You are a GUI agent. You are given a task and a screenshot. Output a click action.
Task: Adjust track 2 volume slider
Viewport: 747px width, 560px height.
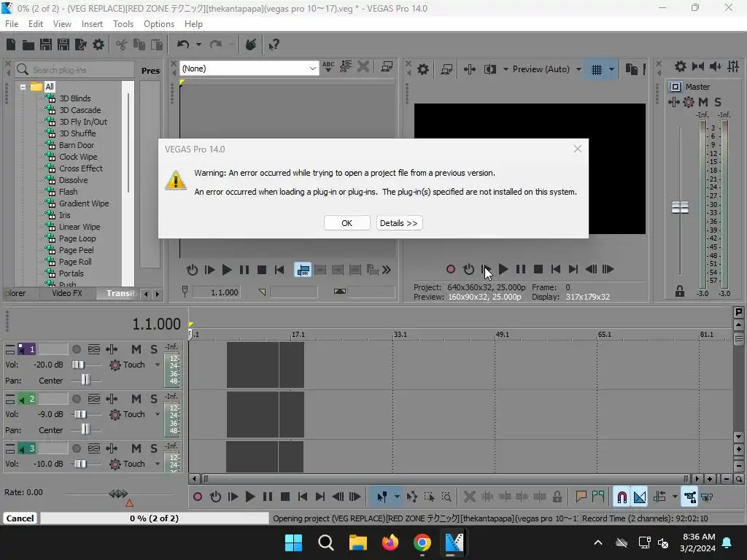click(x=80, y=414)
